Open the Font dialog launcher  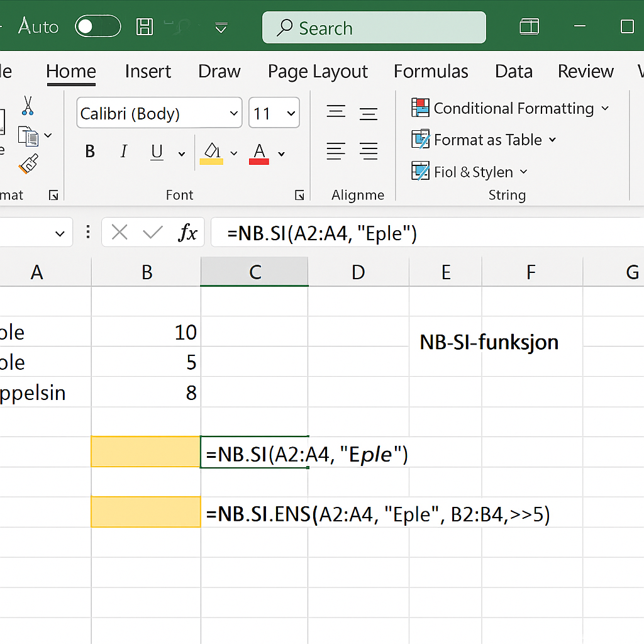click(x=299, y=195)
